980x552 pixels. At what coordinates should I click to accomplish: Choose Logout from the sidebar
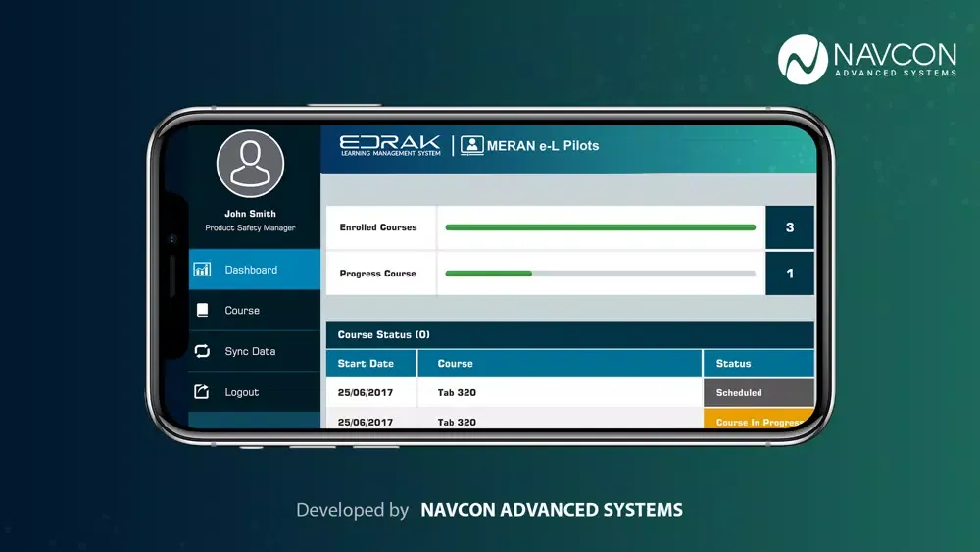coord(255,392)
